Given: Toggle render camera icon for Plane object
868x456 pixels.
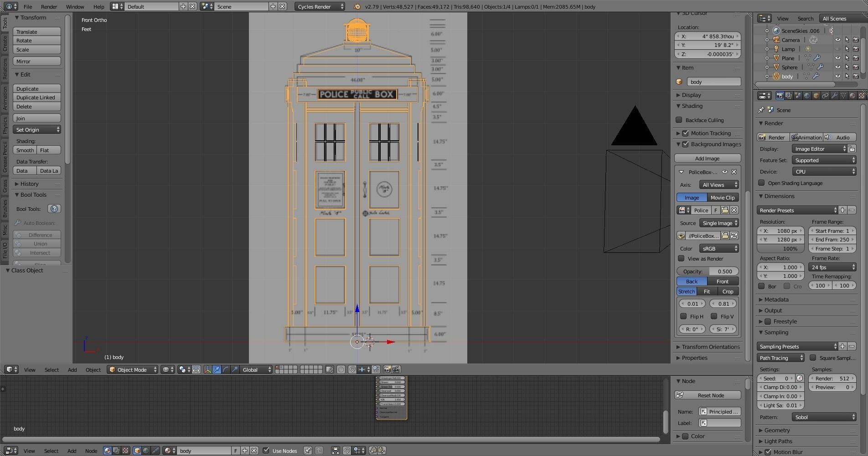Looking at the screenshot, I should point(856,58).
